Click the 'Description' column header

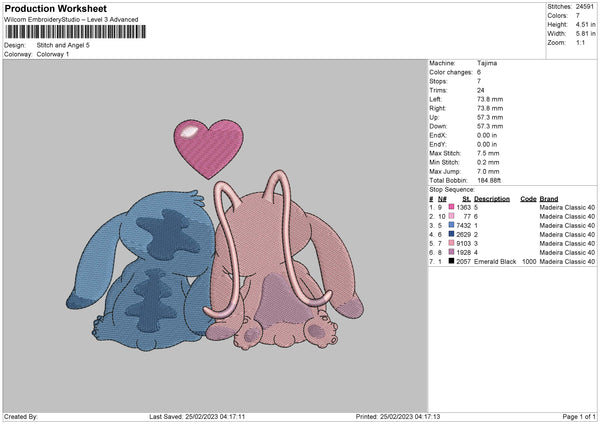492,199
